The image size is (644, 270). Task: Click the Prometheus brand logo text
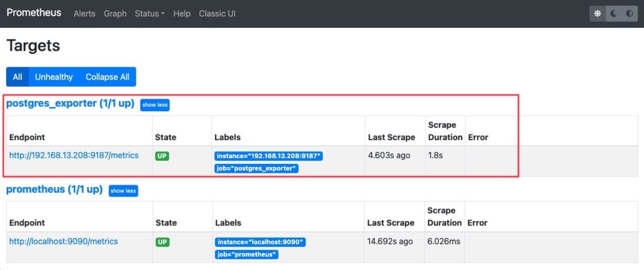[x=34, y=13]
